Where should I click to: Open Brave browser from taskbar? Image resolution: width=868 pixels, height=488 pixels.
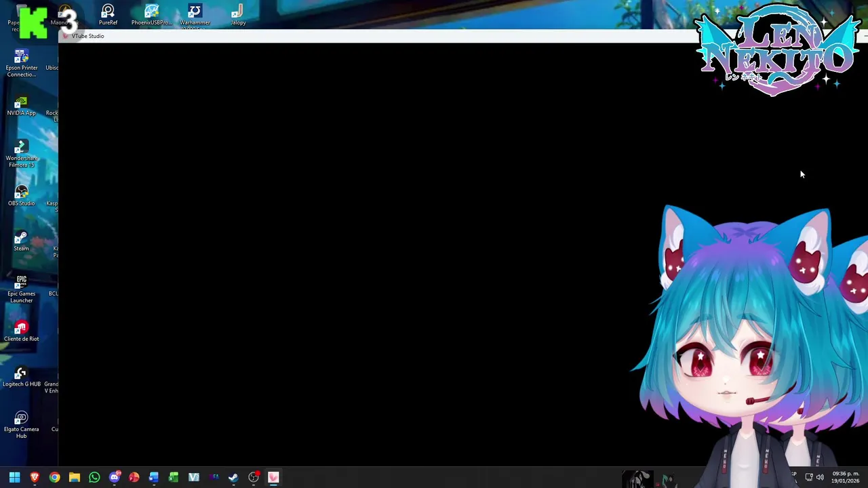[35, 477]
